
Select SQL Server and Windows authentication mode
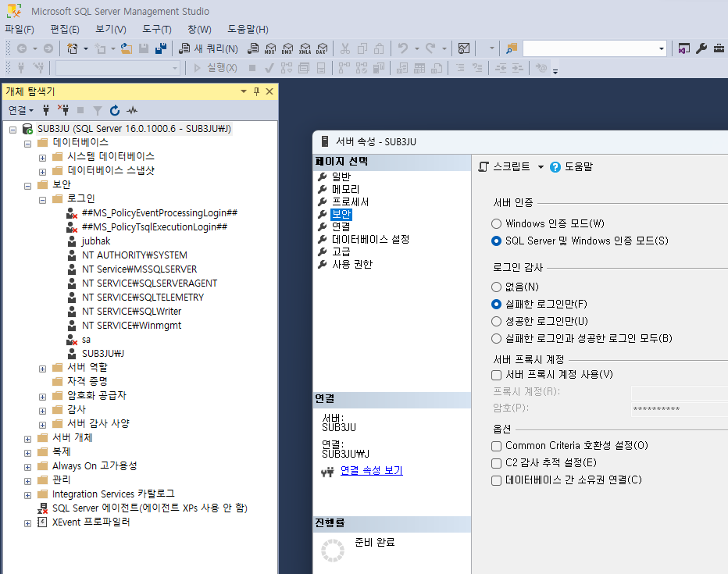[496, 241]
